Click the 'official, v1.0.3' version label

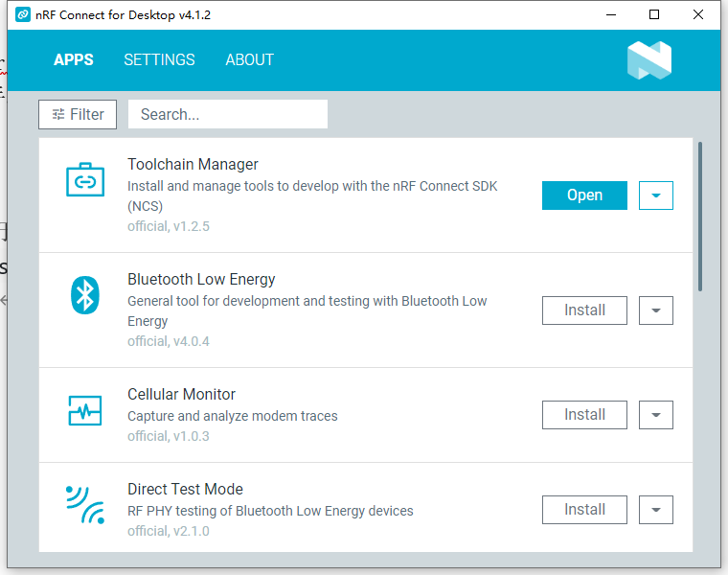[169, 436]
